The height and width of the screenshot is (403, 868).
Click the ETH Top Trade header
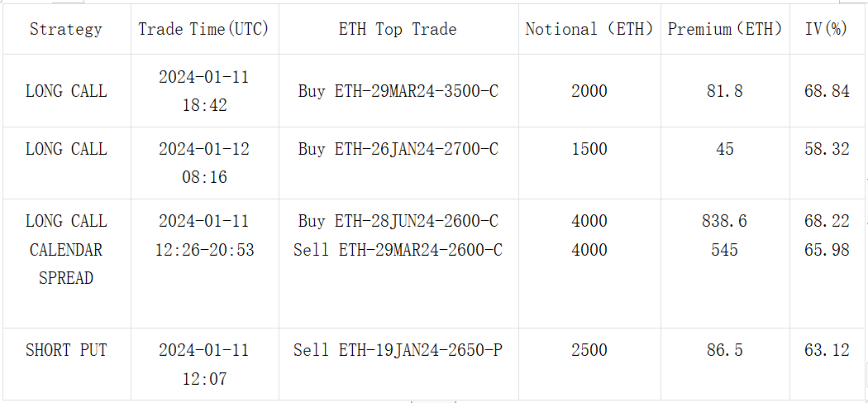click(x=398, y=29)
